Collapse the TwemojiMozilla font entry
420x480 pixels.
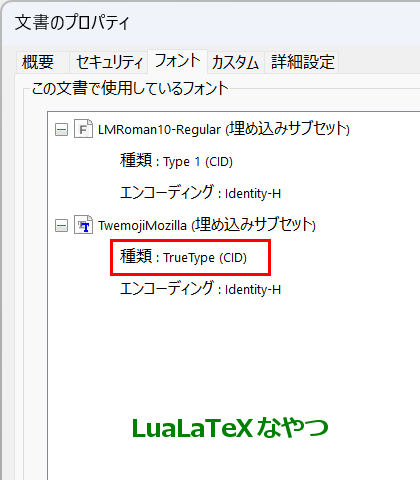[61, 226]
